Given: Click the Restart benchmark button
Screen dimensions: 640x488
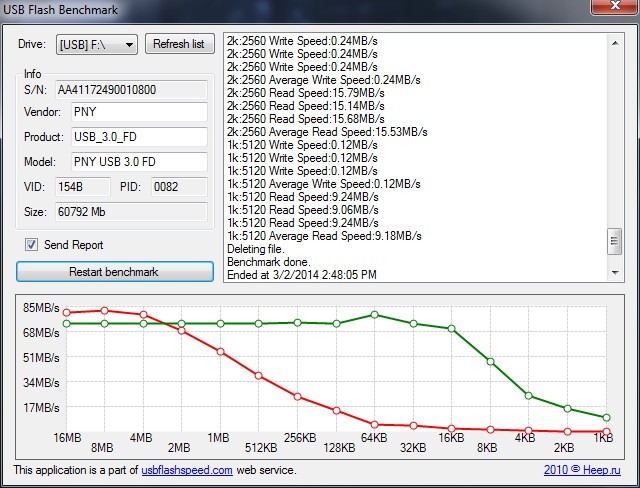Looking at the screenshot, I should tap(115, 272).
